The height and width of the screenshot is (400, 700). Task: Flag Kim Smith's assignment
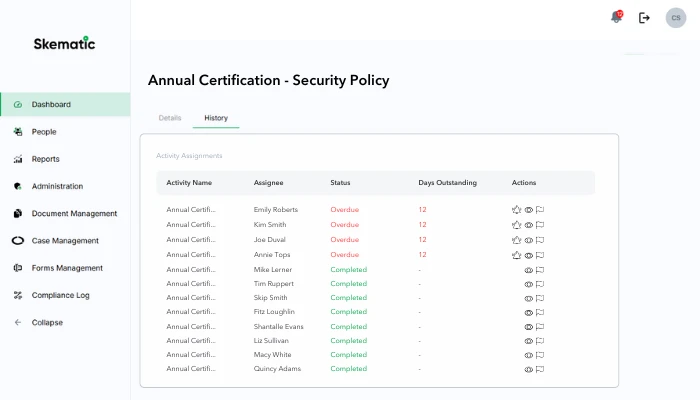tap(540, 225)
